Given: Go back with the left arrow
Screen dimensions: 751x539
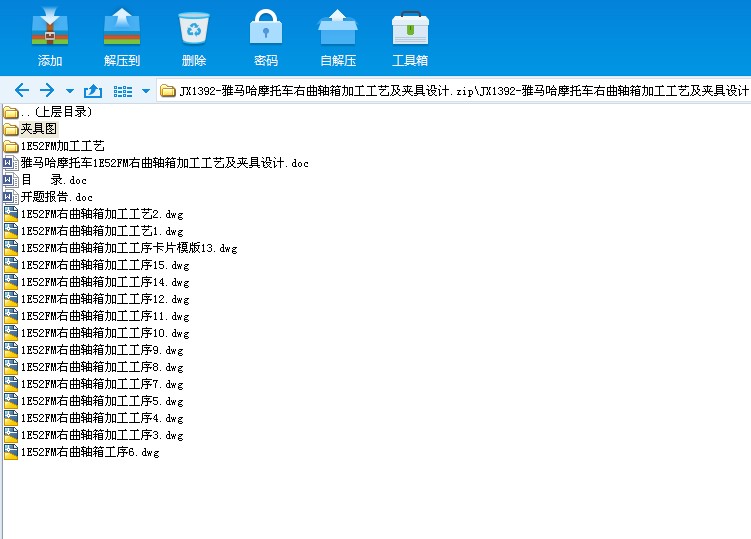Looking at the screenshot, I should (x=22, y=90).
